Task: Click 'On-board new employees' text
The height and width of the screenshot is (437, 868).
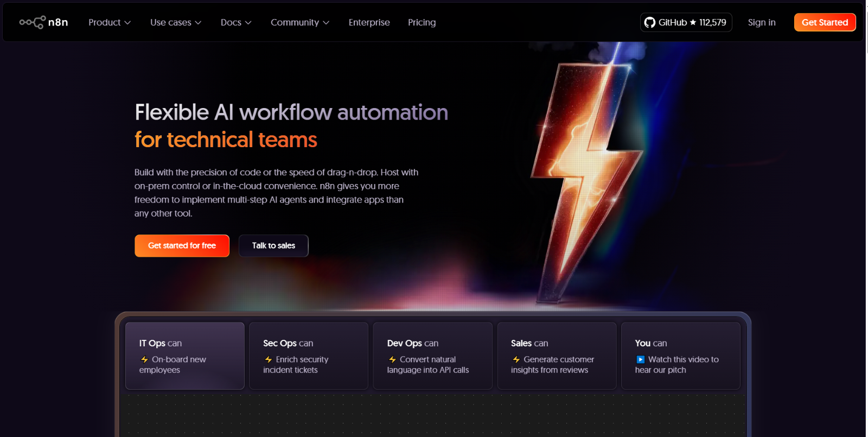Action: pos(173,364)
